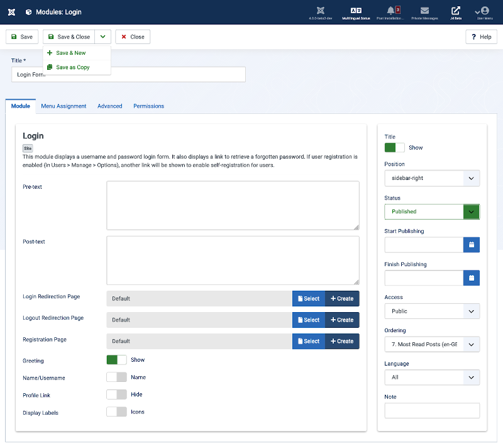Create a Registration Page

click(342, 342)
